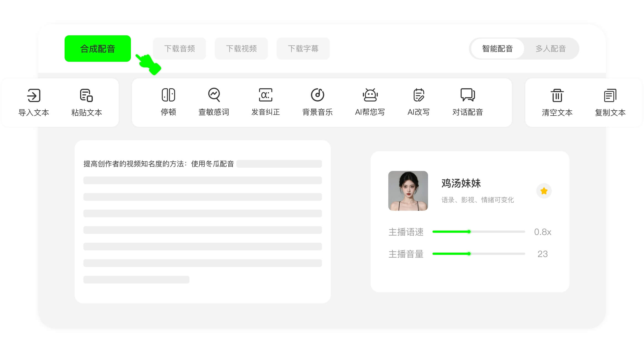Copy text using the 复制文本 icon
The height and width of the screenshot is (353, 644).
610,95
